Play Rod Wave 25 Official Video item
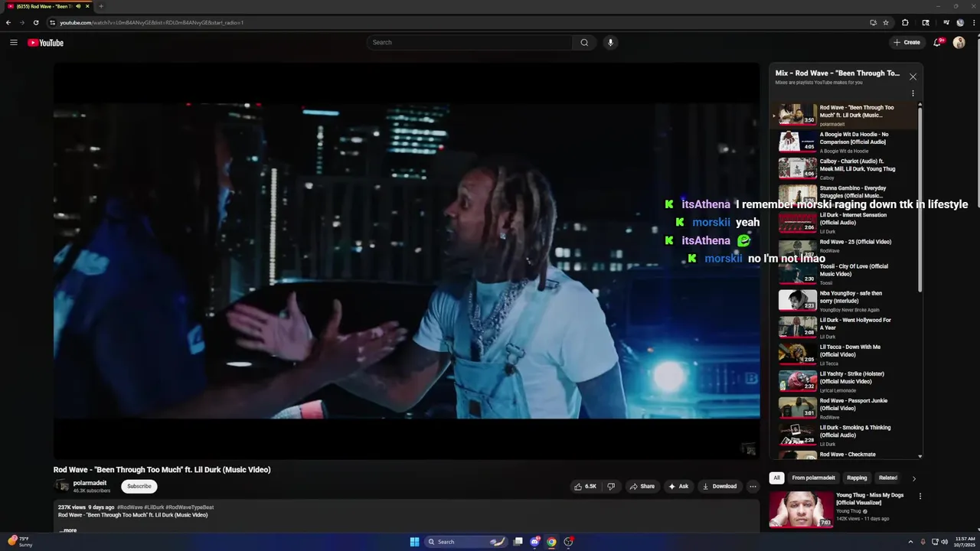 (845, 249)
